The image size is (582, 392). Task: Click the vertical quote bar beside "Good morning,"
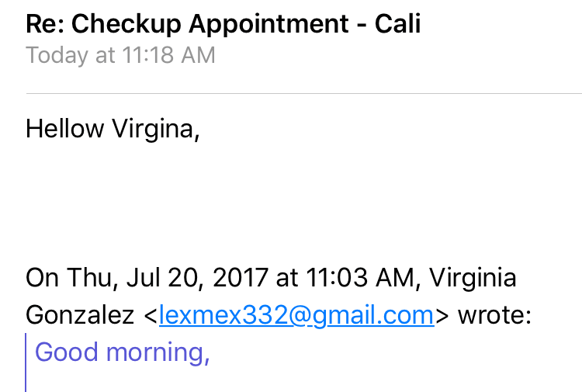[26, 361]
